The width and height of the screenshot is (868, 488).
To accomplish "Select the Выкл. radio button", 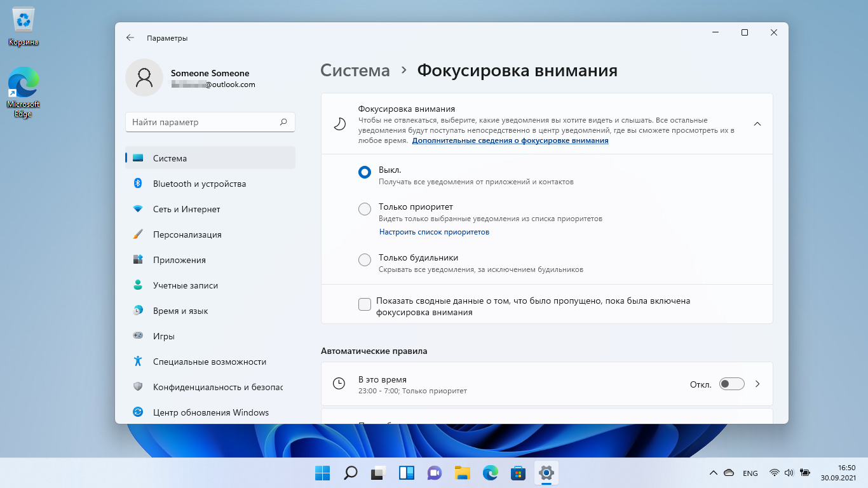I will pos(364,172).
